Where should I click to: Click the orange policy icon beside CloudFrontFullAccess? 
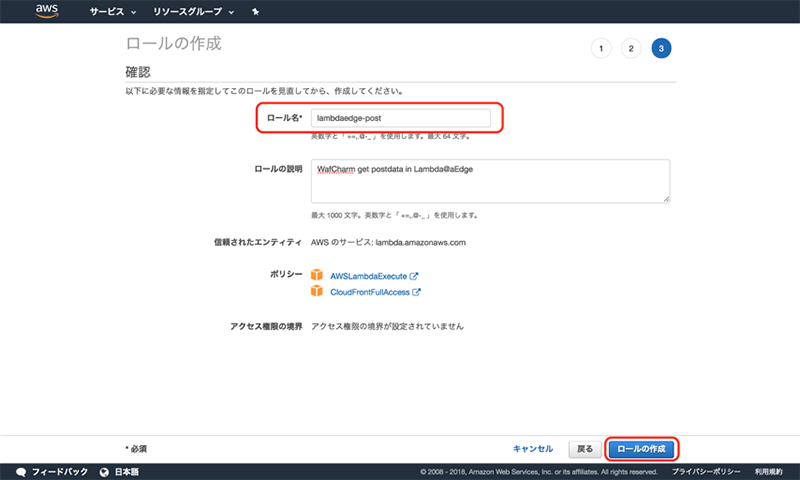(x=317, y=292)
